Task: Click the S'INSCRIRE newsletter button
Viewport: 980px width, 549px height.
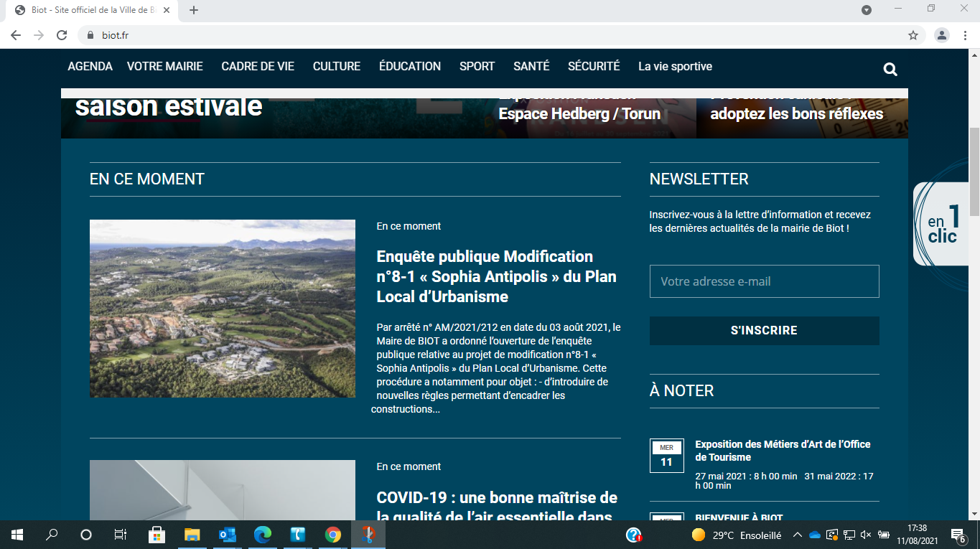Action: (764, 331)
